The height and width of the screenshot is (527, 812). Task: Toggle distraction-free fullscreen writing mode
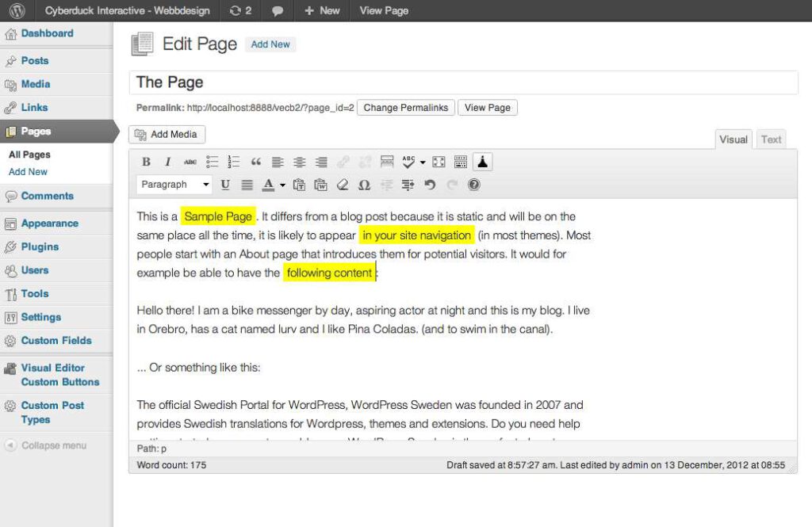[439, 162]
